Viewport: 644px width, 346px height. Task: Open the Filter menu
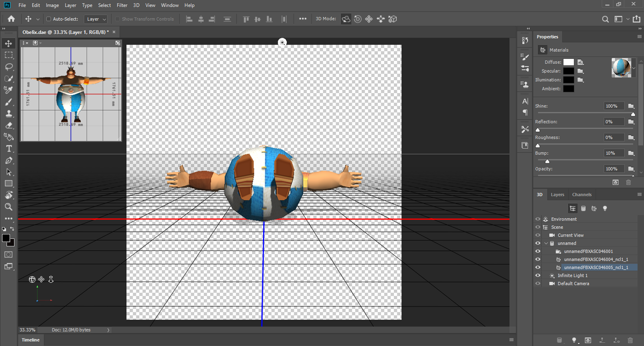[122, 5]
